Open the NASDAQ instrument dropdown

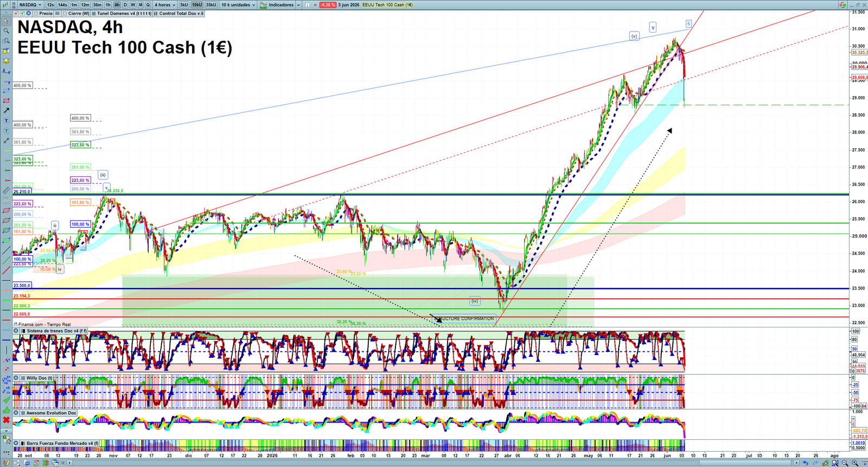click(31, 5)
